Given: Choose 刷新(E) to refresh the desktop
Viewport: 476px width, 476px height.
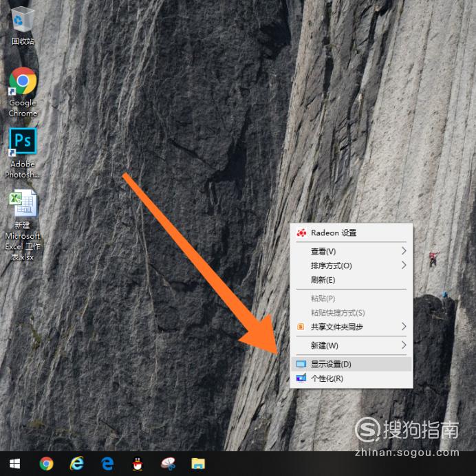Looking at the screenshot, I should (351, 280).
